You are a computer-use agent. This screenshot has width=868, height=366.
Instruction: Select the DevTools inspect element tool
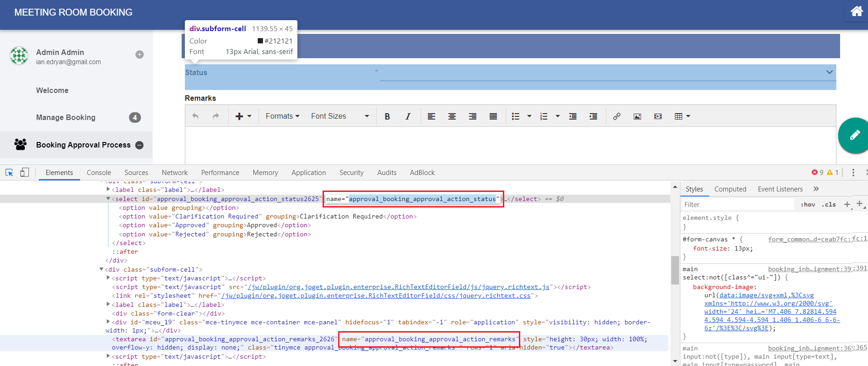9,173
